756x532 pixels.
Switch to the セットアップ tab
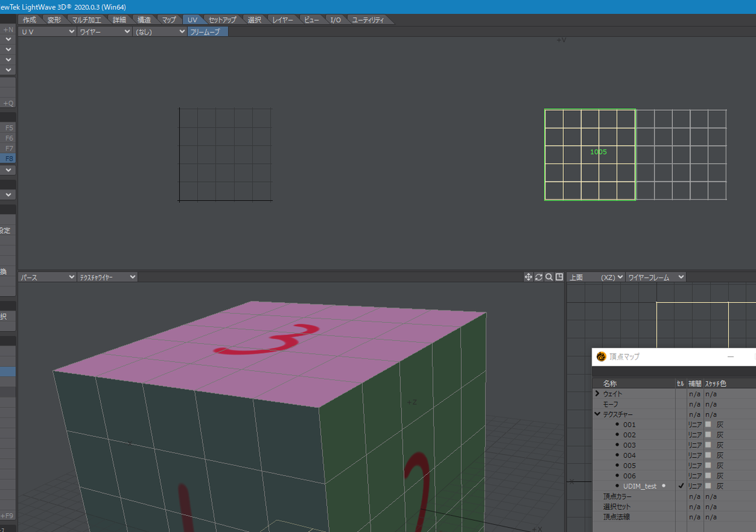(222, 20)
